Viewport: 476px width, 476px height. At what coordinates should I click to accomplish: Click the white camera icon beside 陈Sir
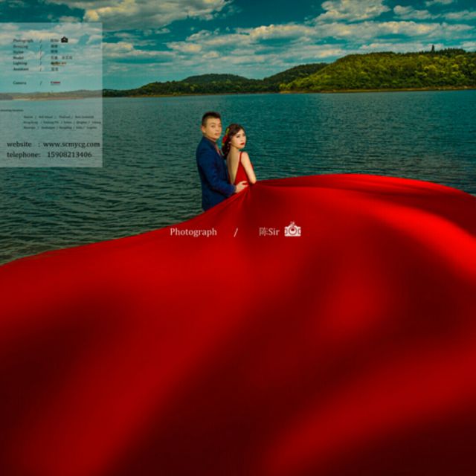pos(292,230)
